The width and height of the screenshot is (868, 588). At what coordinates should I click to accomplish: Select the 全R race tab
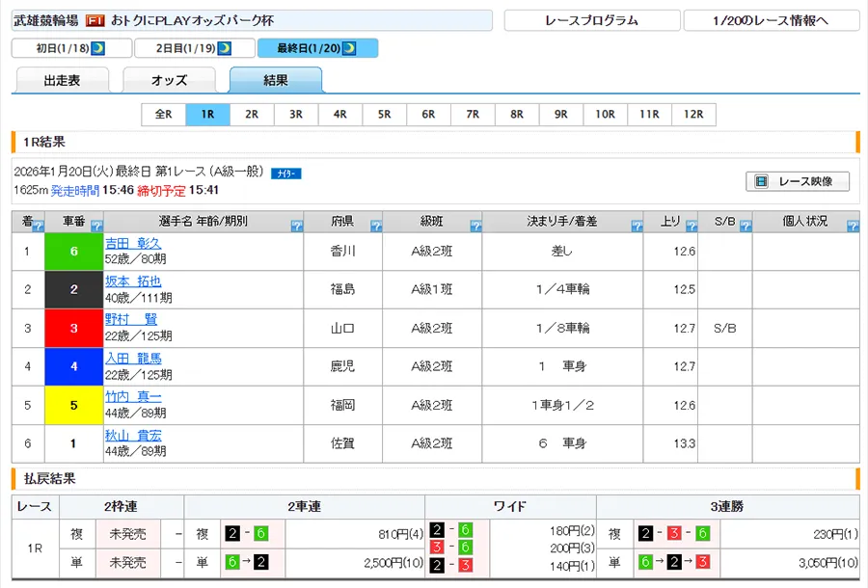click(163, 114)
